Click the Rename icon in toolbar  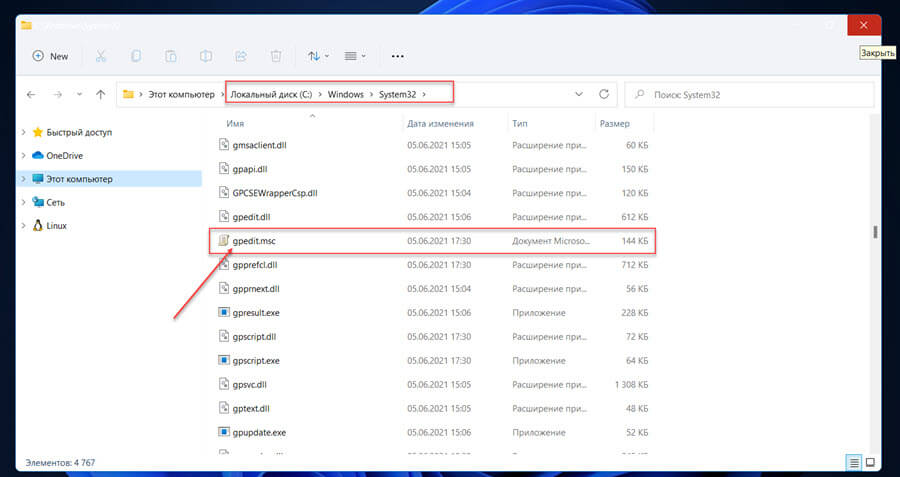pyautogui.click(x=206, y=56)
